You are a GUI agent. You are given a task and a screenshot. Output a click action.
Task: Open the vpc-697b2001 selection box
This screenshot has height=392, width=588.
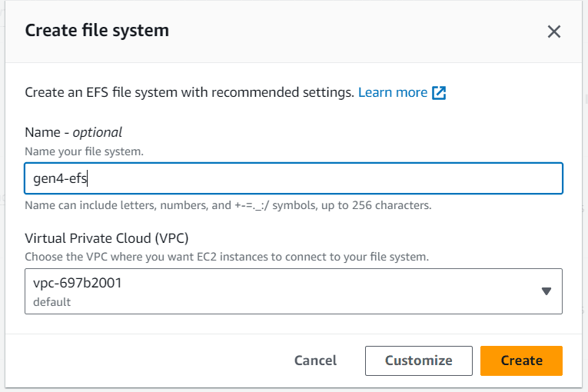294,291
